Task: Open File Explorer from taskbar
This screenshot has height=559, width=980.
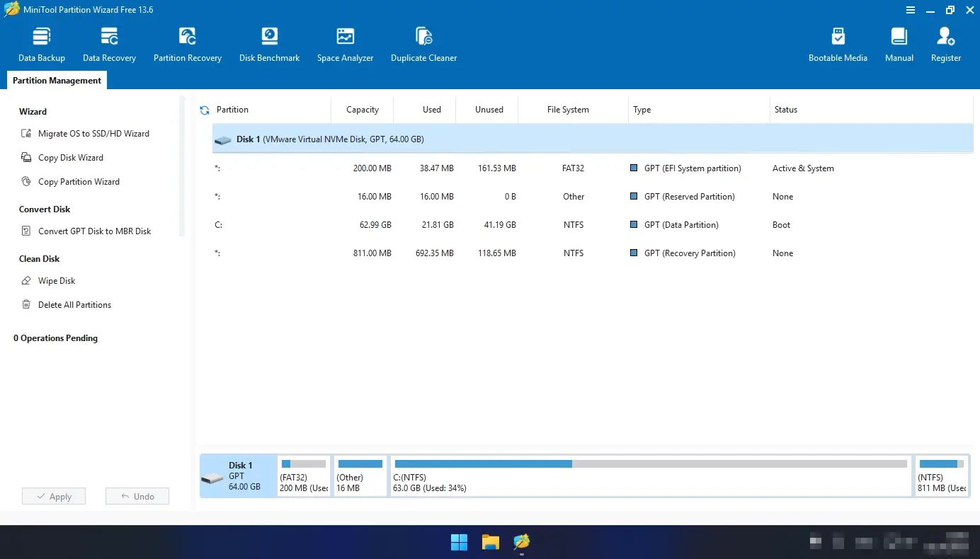Action: (x=491, y=542)
